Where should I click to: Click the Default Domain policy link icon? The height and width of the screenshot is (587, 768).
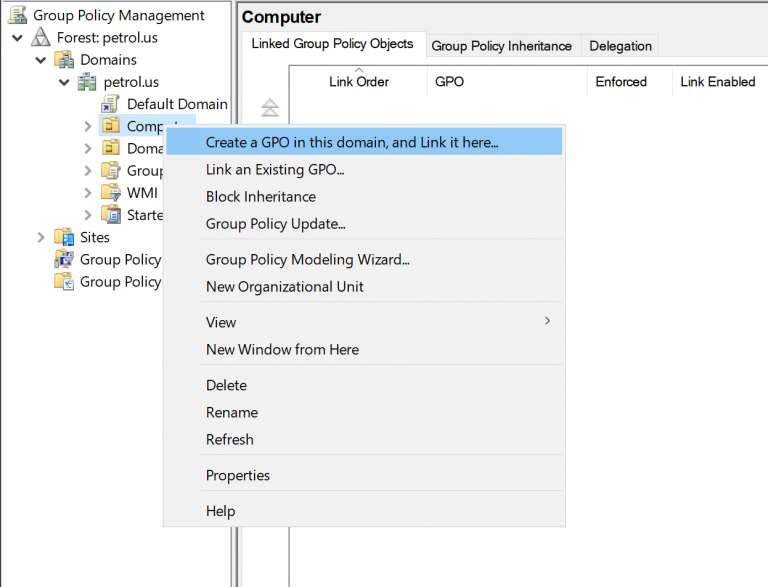(x=110, y=104)
